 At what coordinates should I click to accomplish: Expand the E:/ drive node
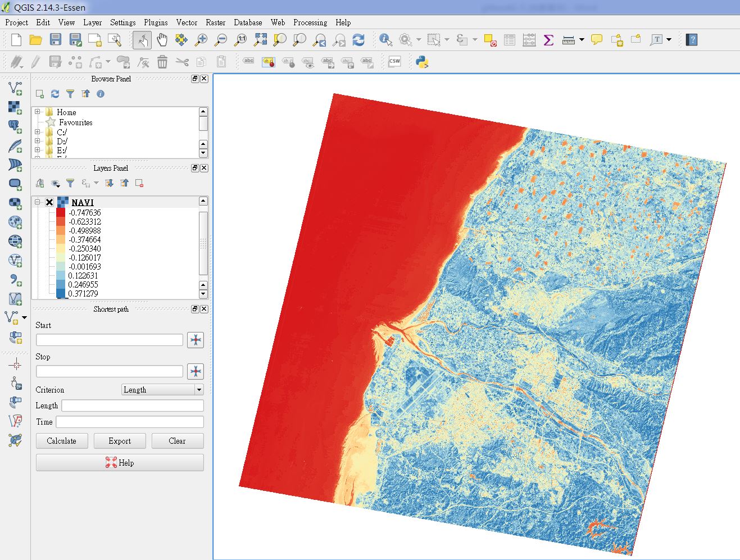point(37,150)
